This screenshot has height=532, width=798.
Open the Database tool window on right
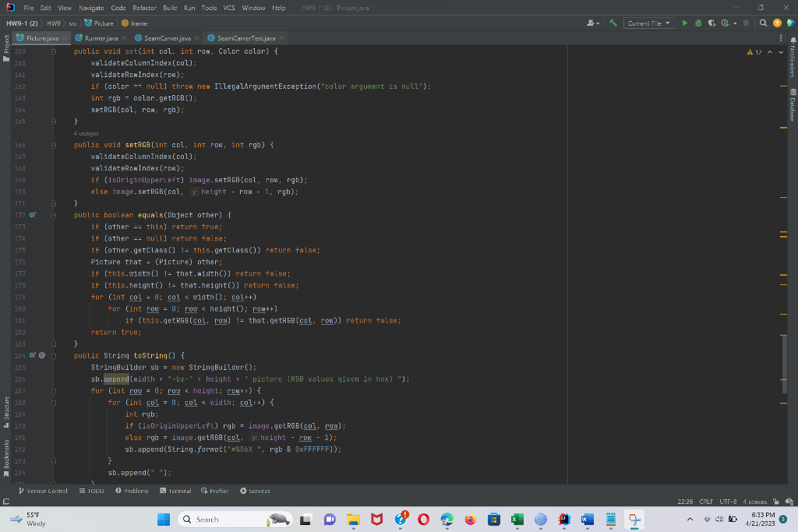[x=793, y=105]
